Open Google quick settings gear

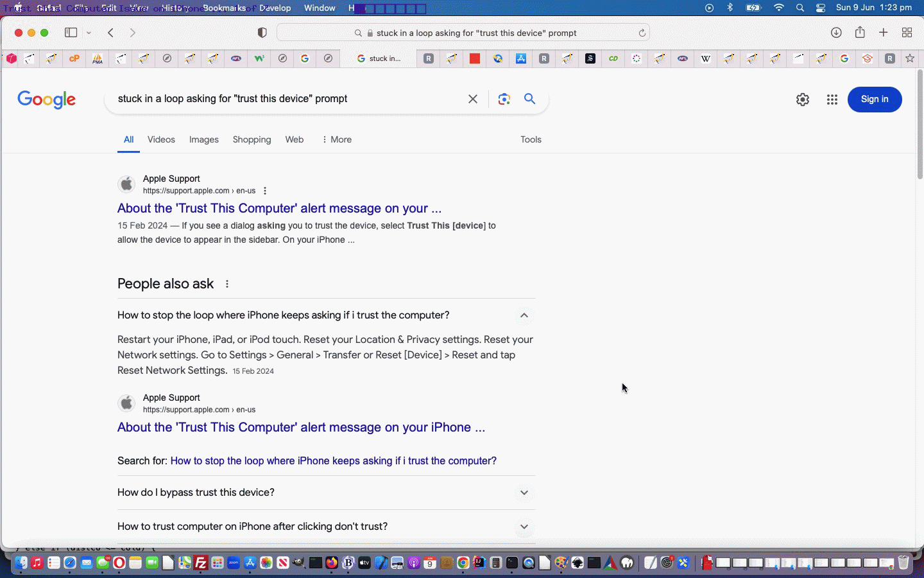coord(803,100)
